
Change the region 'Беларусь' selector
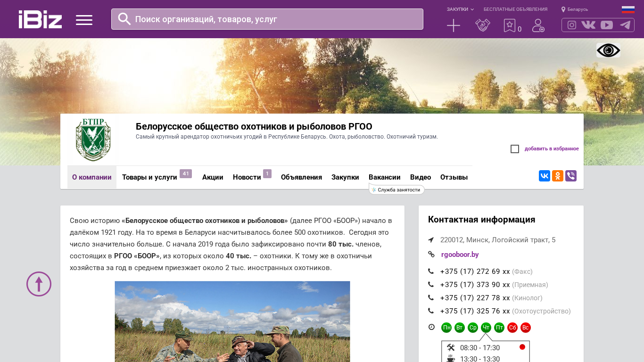(x=575, y=9)
